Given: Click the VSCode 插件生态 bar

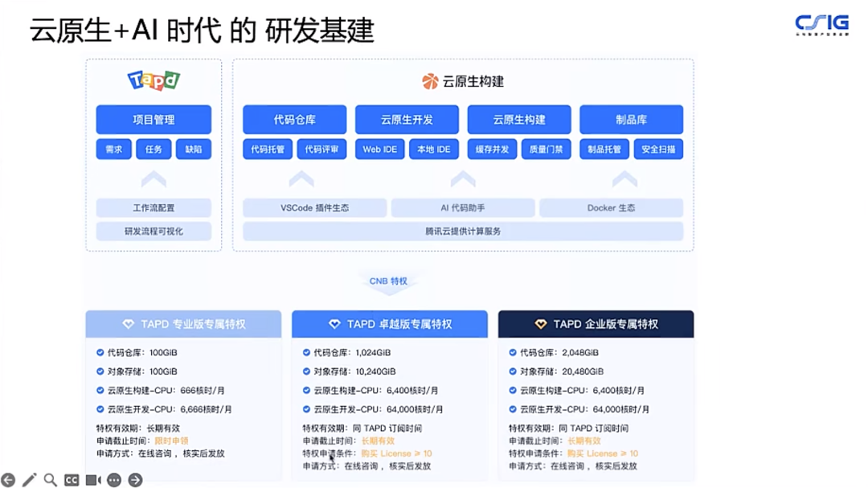Looking at the screenshot, I should click(315, 207).
